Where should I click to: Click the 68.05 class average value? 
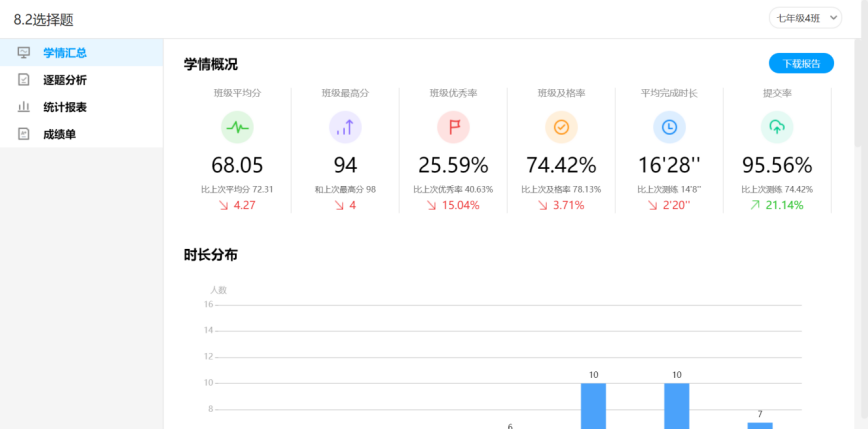click(237, 166)
